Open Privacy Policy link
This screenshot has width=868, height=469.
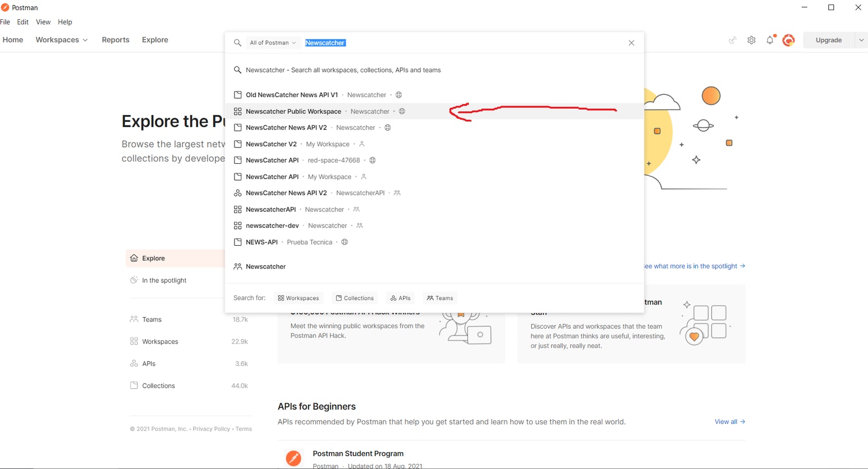tap(211, 429)
